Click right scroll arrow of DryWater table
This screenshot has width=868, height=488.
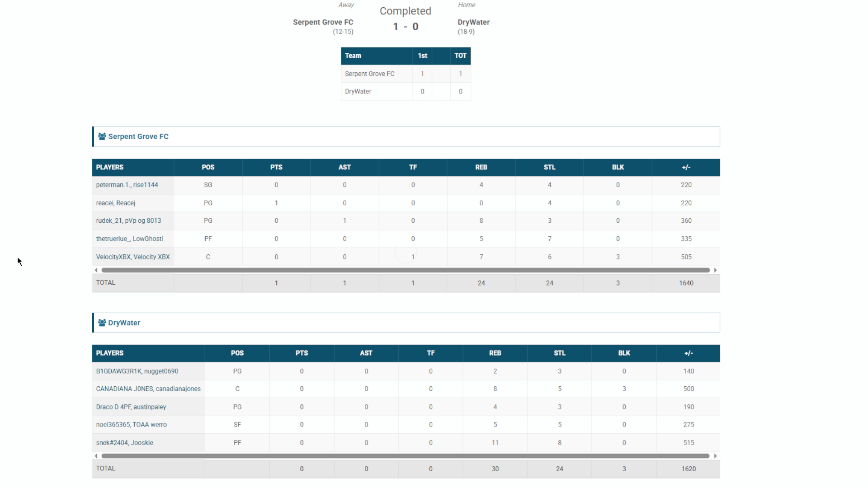click(715, 456)
